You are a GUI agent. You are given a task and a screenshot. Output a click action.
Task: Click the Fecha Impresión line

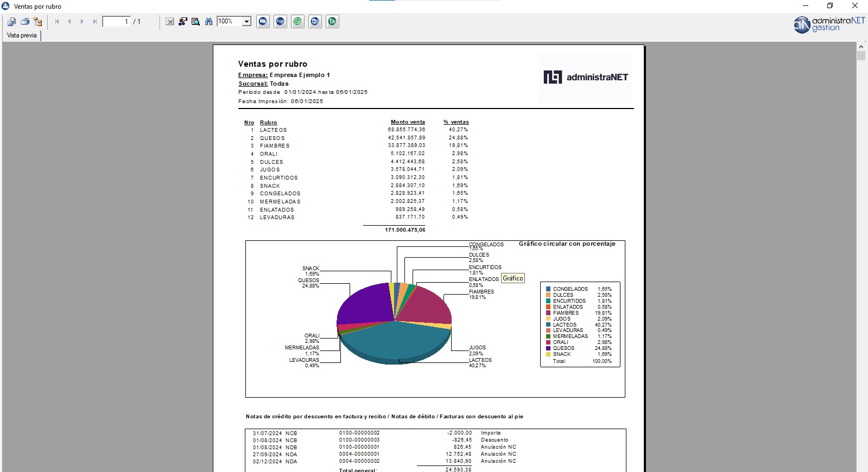click(281, 101)
